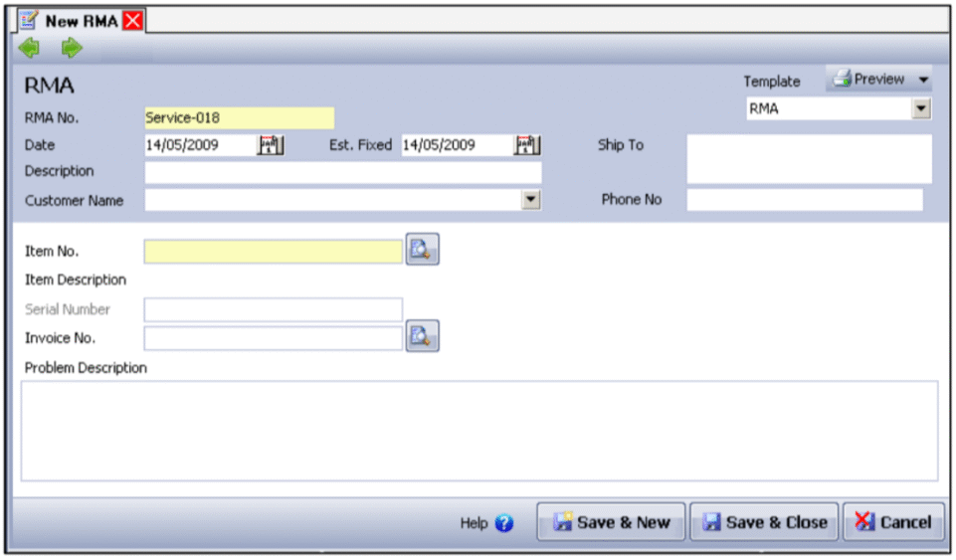The width and height of the screenshot is (956, 560).
Task: Focus the Ship To text box
Action: pos(809,158)
